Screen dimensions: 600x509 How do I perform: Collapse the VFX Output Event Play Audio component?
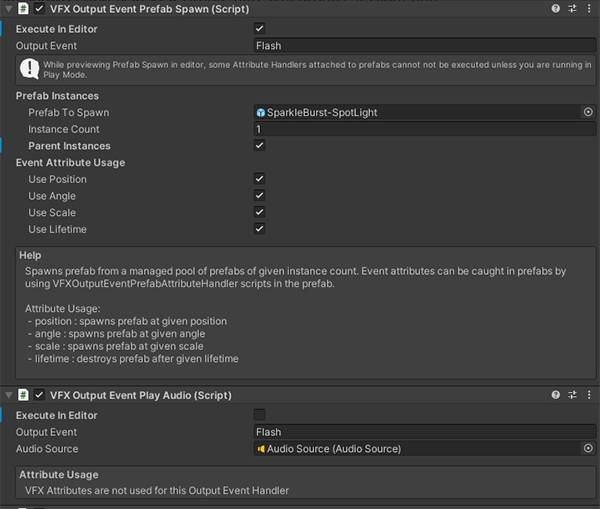click(7, 395)
